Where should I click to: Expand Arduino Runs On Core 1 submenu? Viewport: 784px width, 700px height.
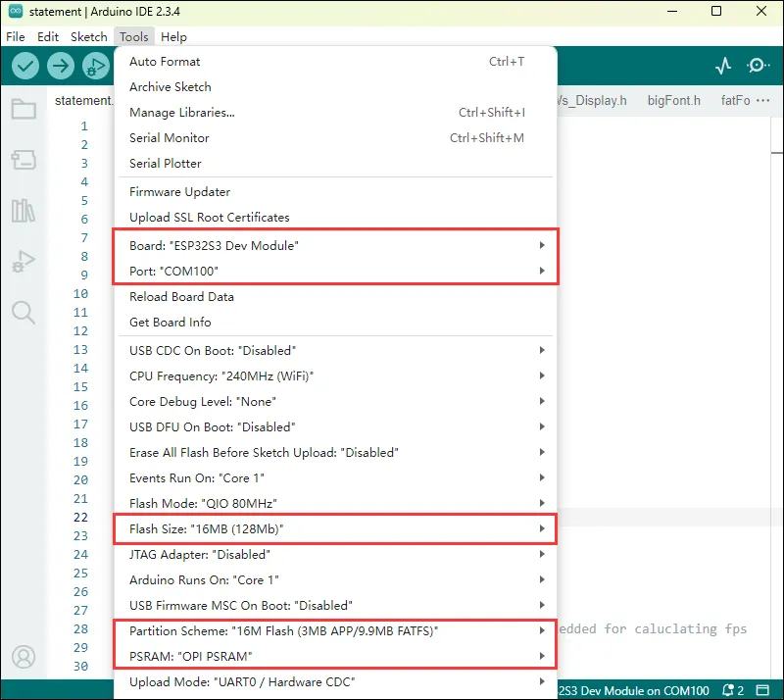(335, 580)
